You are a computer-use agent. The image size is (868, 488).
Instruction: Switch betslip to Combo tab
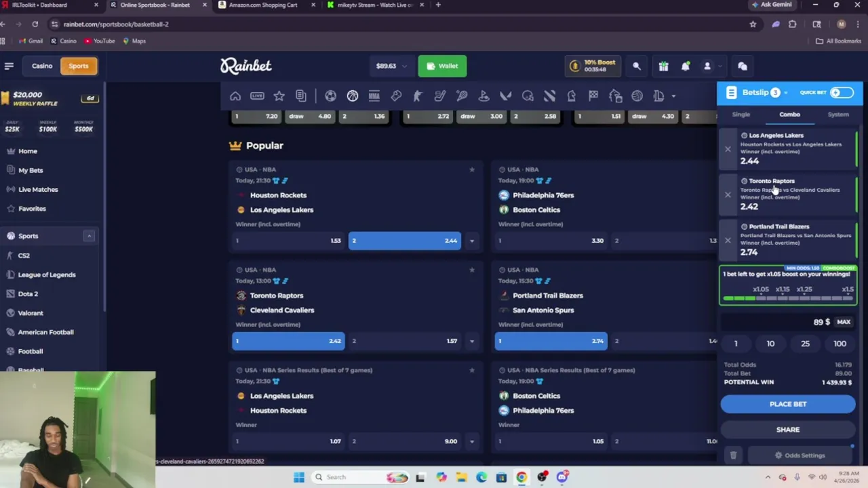point(789,115)
